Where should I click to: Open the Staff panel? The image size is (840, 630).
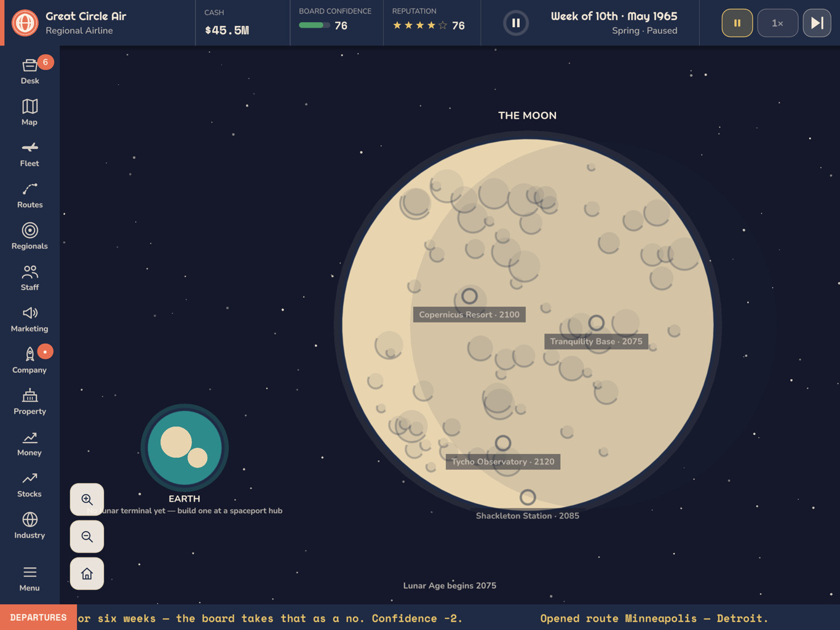30,277
